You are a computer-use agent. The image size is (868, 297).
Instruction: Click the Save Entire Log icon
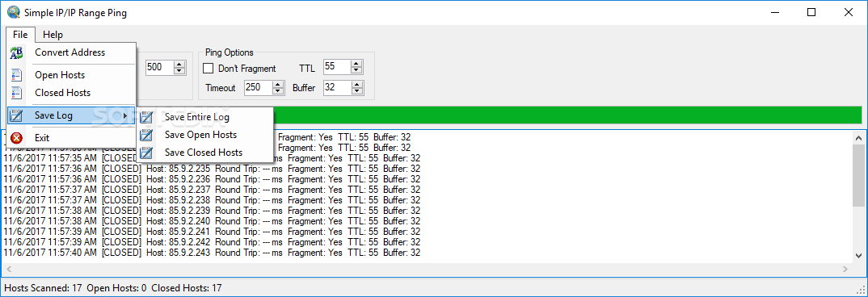(x=147, y=117)
